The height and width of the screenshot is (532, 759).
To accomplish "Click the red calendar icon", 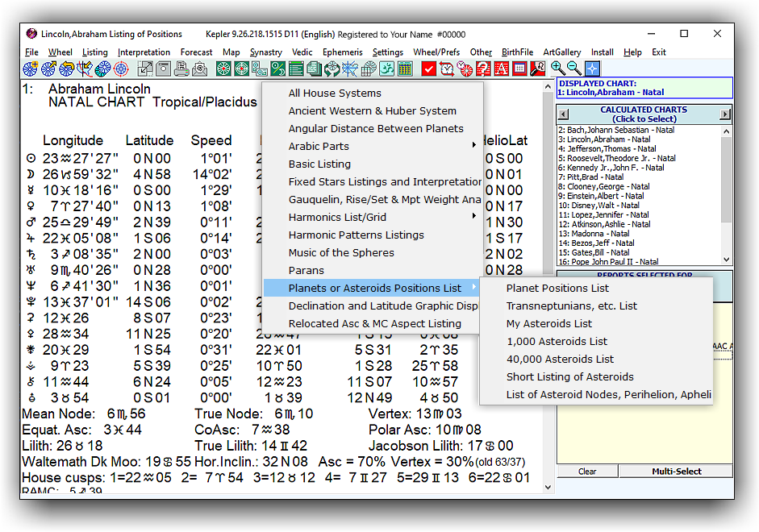I will [x=519, y=69].
